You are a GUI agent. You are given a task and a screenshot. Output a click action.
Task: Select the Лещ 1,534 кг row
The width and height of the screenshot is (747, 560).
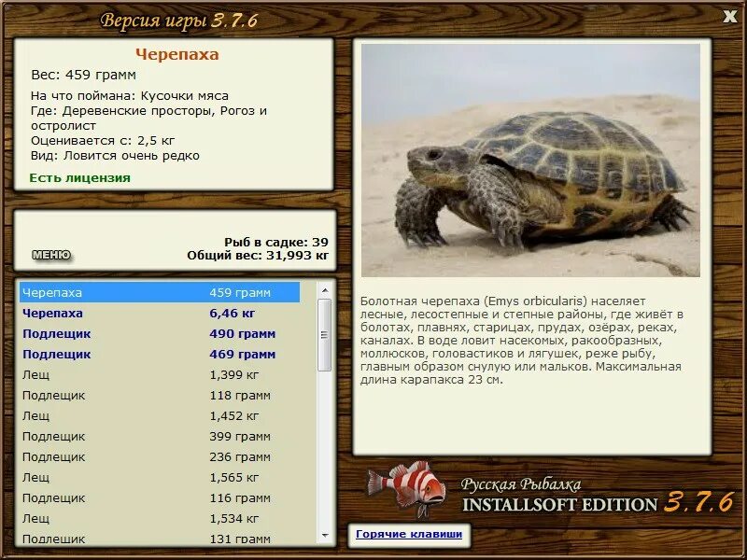pyautogui.click(x=160, y=518)
